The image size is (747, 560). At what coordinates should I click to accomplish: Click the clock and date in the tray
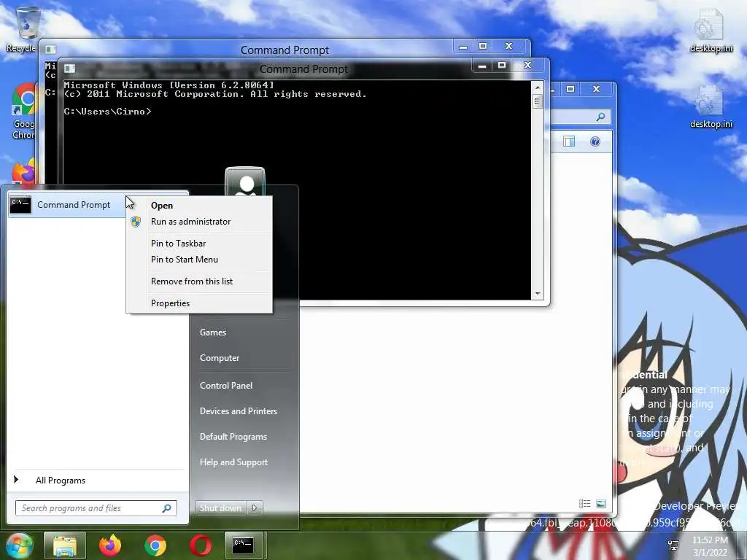click(710, 546)
